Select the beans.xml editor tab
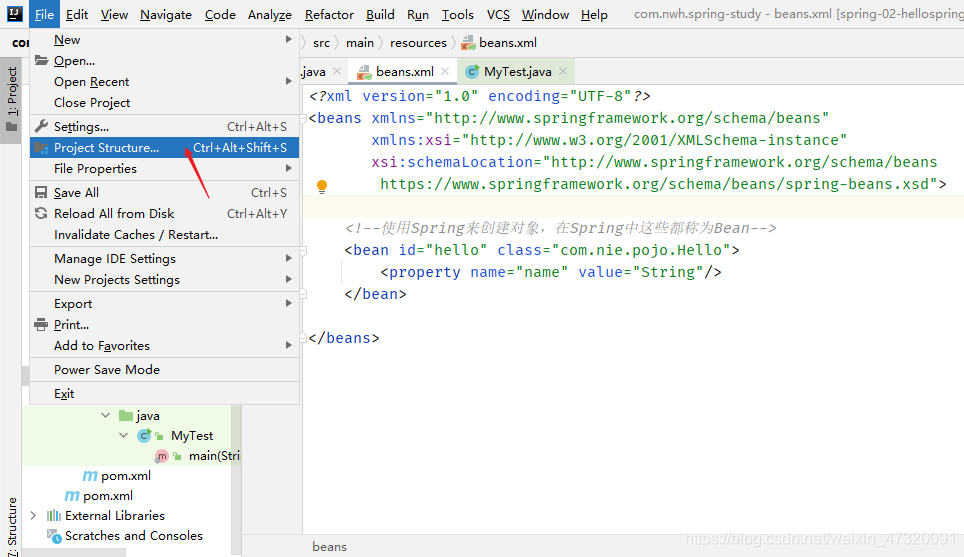This screenshot has width=964, height=557. click(405, 72)
